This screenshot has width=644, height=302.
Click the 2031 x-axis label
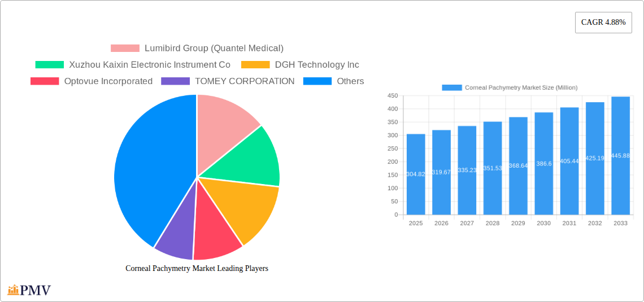point(569,223)
